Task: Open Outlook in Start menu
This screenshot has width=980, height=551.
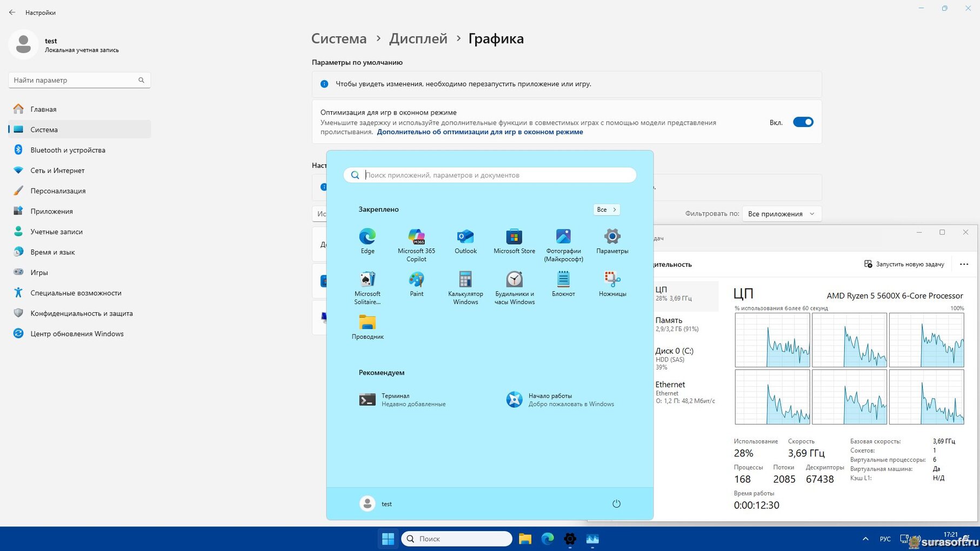Action: [465, 237]
